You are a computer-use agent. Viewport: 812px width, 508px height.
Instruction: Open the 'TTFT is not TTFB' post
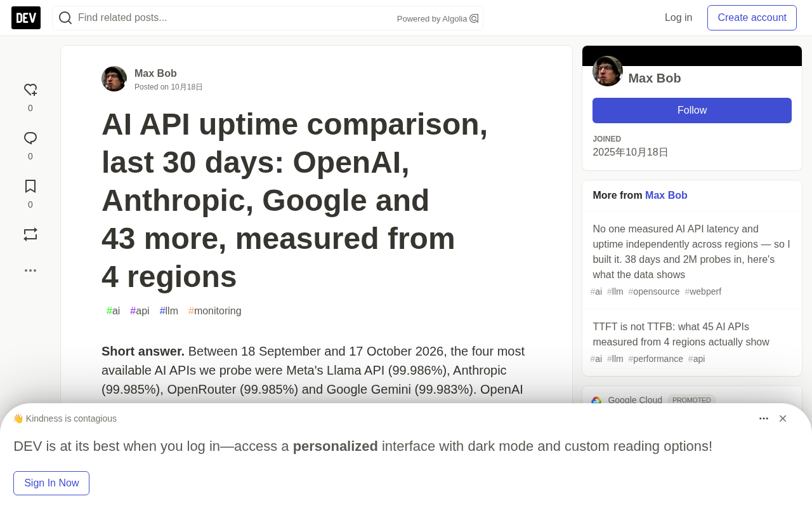click(681, 335)
